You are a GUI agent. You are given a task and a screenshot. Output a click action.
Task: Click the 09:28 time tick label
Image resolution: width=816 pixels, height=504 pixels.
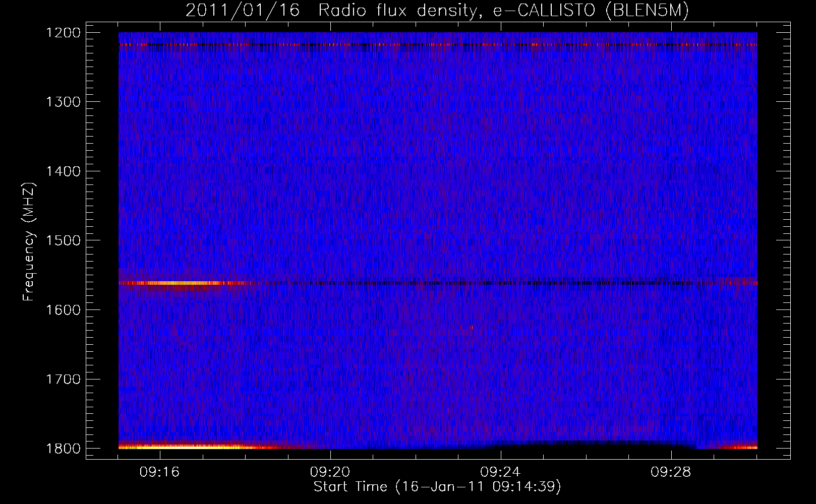click(x=671, y=472)
